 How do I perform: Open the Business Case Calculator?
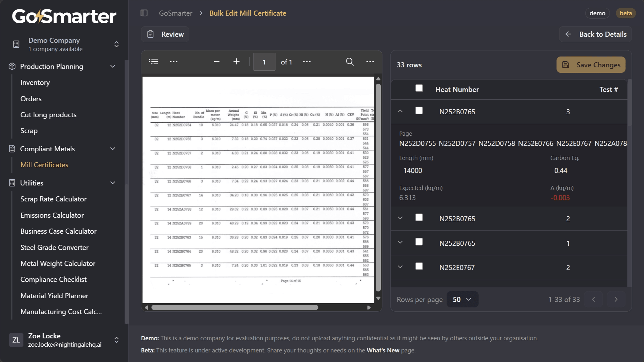pos(58,231)
